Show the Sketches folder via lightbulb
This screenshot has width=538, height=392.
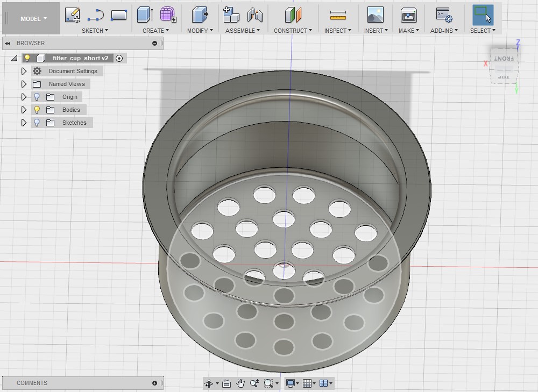37,123
